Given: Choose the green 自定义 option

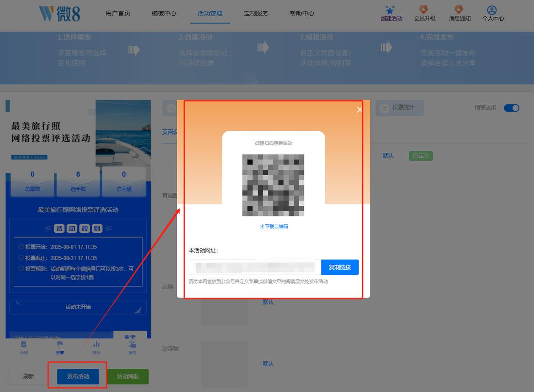Looking at the screenshot, I should (x=421, y=156).
